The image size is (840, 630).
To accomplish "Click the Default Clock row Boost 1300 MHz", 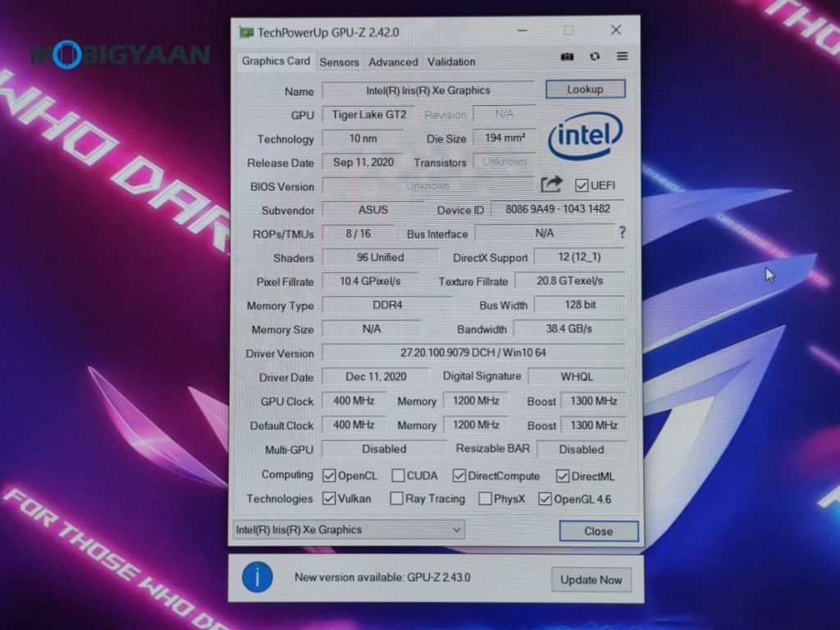I will click(x=593, y=425).
